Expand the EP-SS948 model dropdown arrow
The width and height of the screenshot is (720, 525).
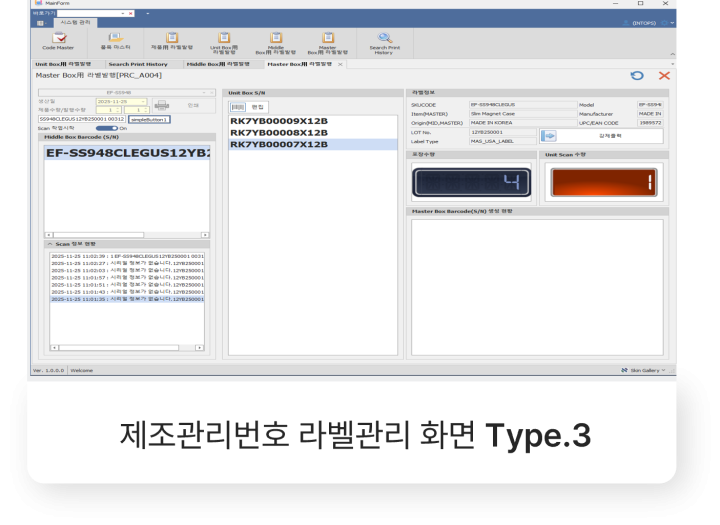click(204, 92)
